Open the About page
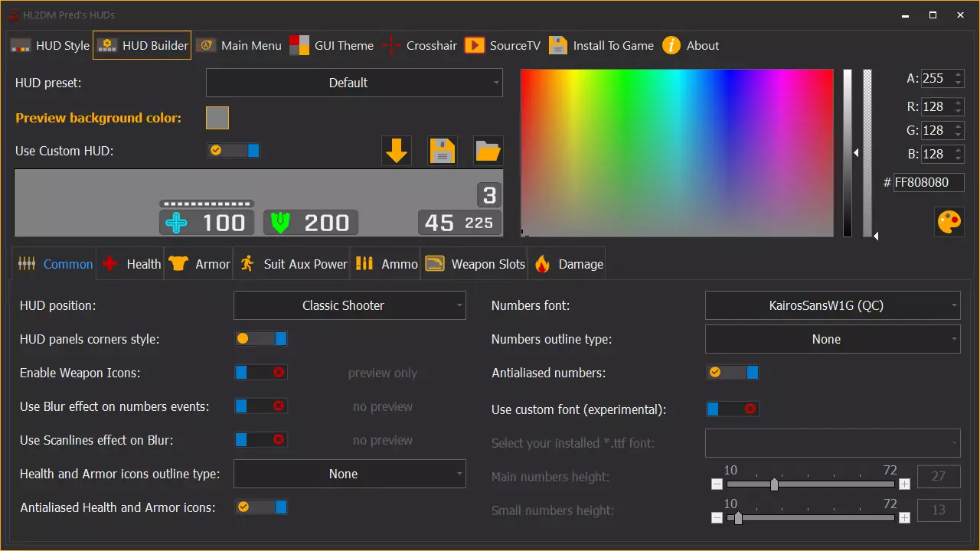980x551 pixels. point(691,46)
